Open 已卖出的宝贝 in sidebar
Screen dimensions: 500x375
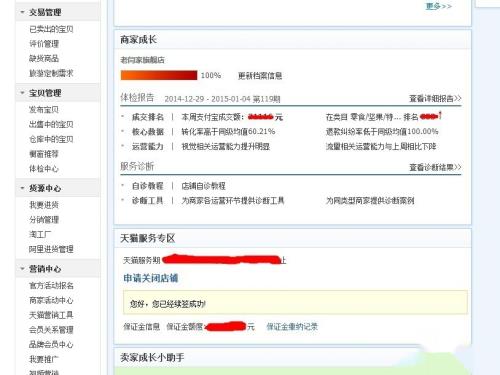51,29
